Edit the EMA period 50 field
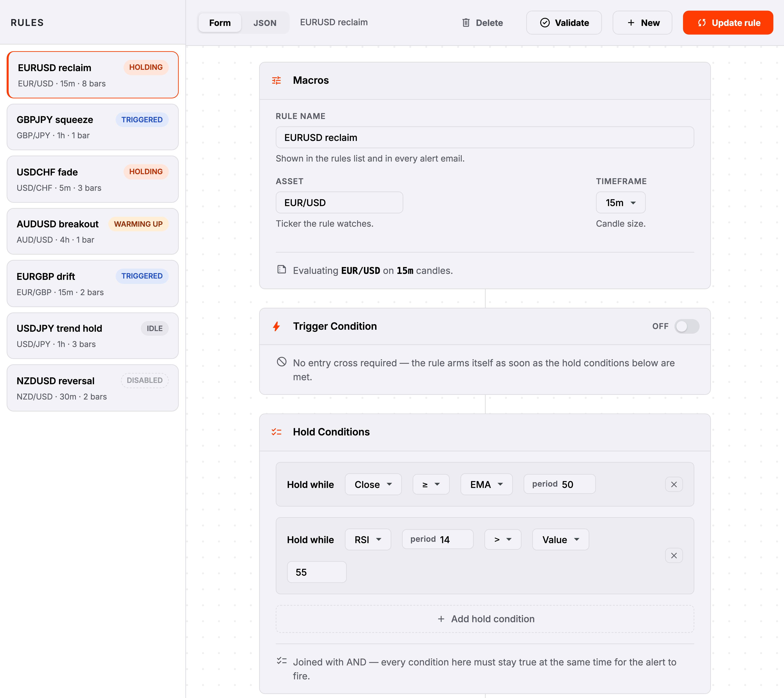The width and height of the screenshot is (784, 698). (x=560, y=484)
